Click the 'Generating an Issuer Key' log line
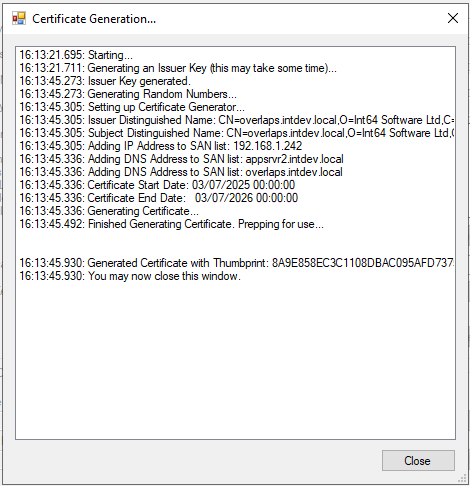This screenshot has height=486, width=470. (x=178, y=68)
